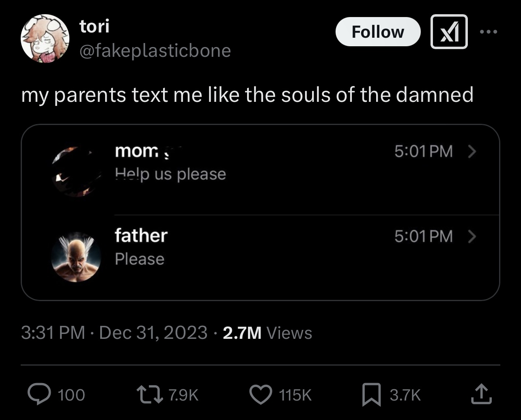521x420 pixels.
Task: Click the 'Help us please' message preview
Action: [x=170, y=174]
